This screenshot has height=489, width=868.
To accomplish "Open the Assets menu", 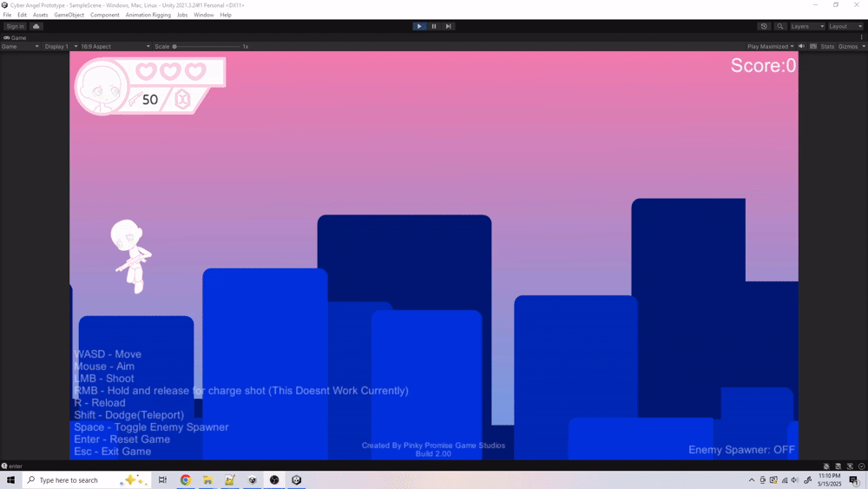I will (40, 15).
